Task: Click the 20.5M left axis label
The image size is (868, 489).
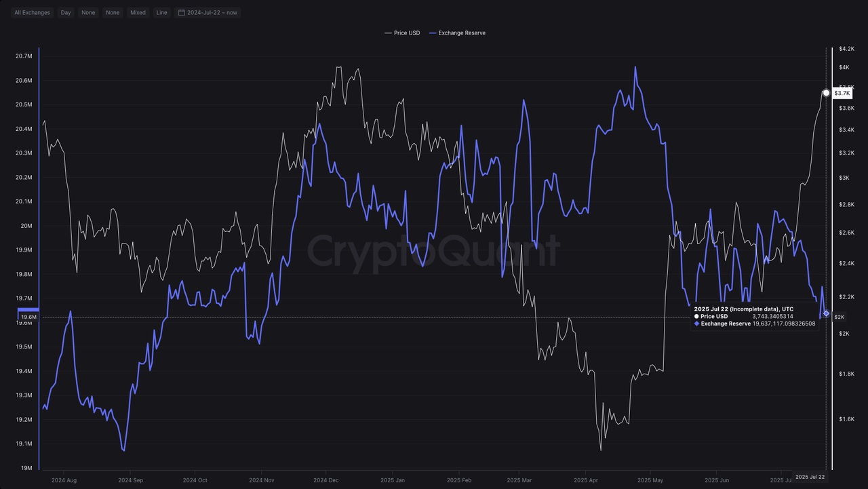Action: click(x=23, y=104)
